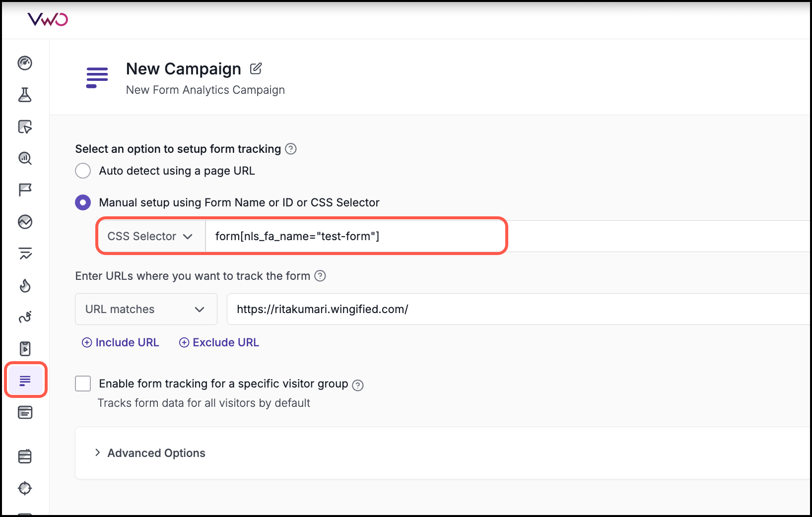Viewport: 812px width, 517px height.
Task: Select Auto detect using a page URL
Action: [x=83, y=171]
